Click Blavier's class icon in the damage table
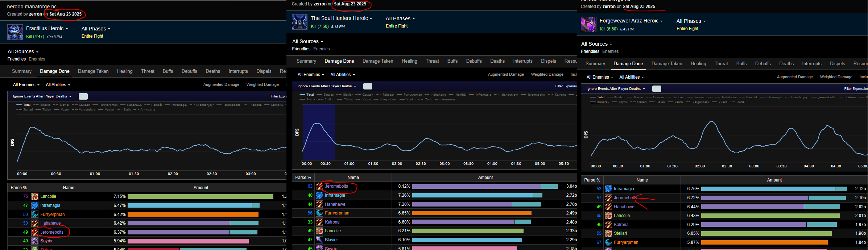This screenshot has height=250, width=868. pyautogui.click(x=319, y=240)
